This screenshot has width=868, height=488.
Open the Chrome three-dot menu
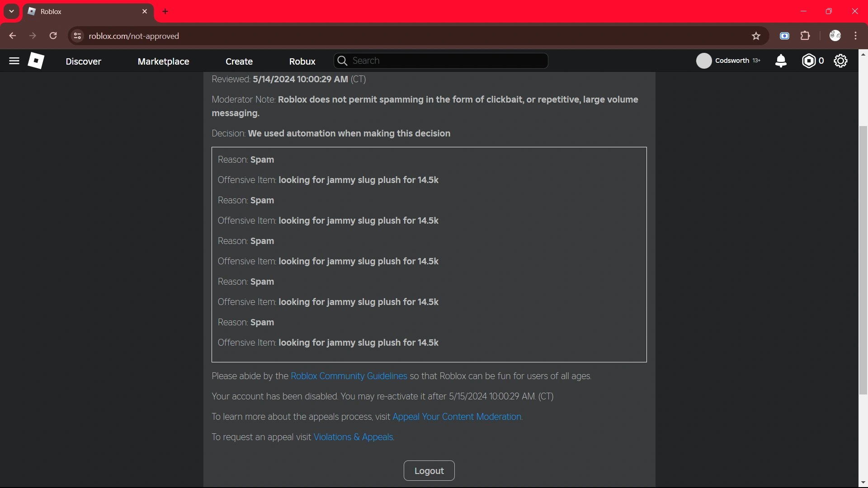[856, 36]
